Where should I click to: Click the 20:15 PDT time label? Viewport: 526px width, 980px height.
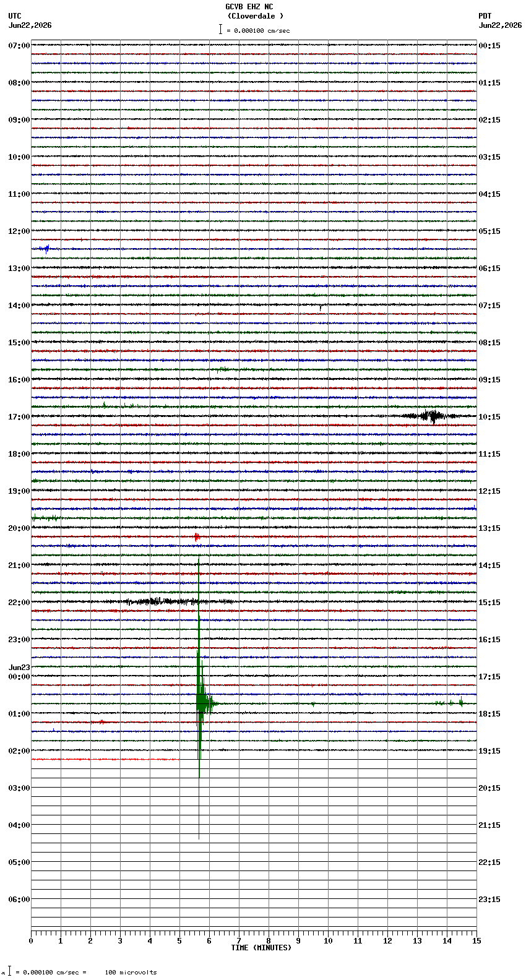(x=489, y=788)
